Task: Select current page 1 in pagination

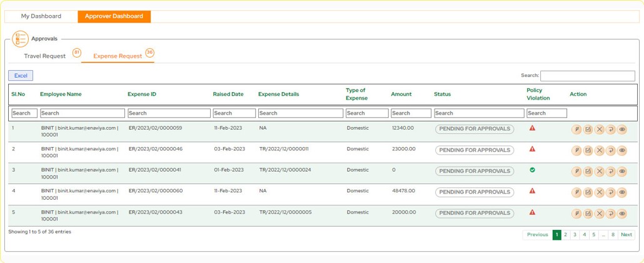Action: (x=556, y=235)
